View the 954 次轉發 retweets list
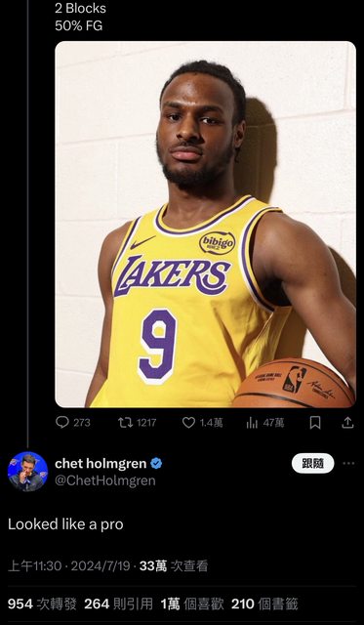 [x=42, y=604]
